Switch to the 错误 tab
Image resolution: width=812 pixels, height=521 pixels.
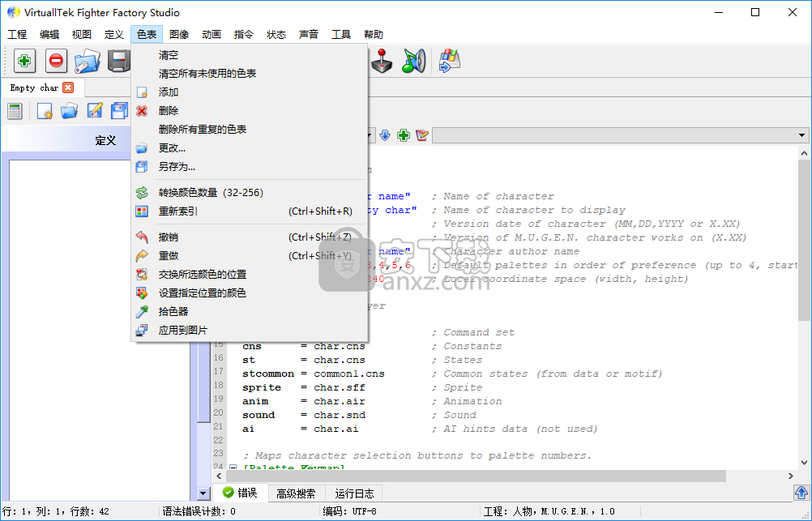point(241,493)
